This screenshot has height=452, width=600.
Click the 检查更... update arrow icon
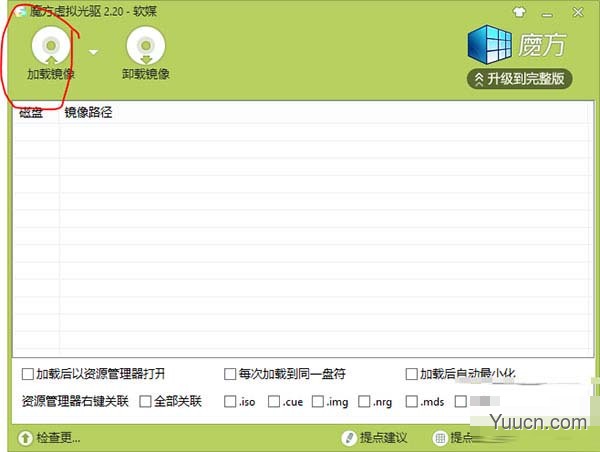tap(25, 438)
